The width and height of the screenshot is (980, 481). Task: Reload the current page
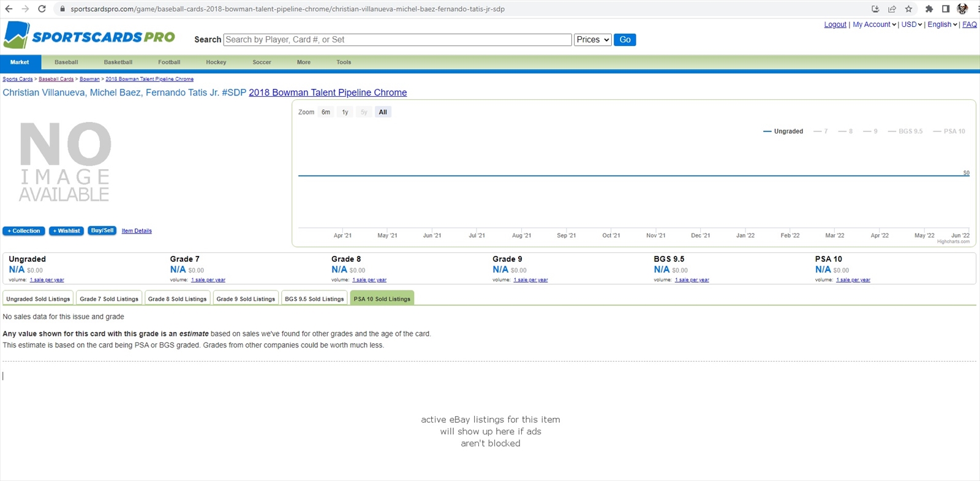coord(42,9)
